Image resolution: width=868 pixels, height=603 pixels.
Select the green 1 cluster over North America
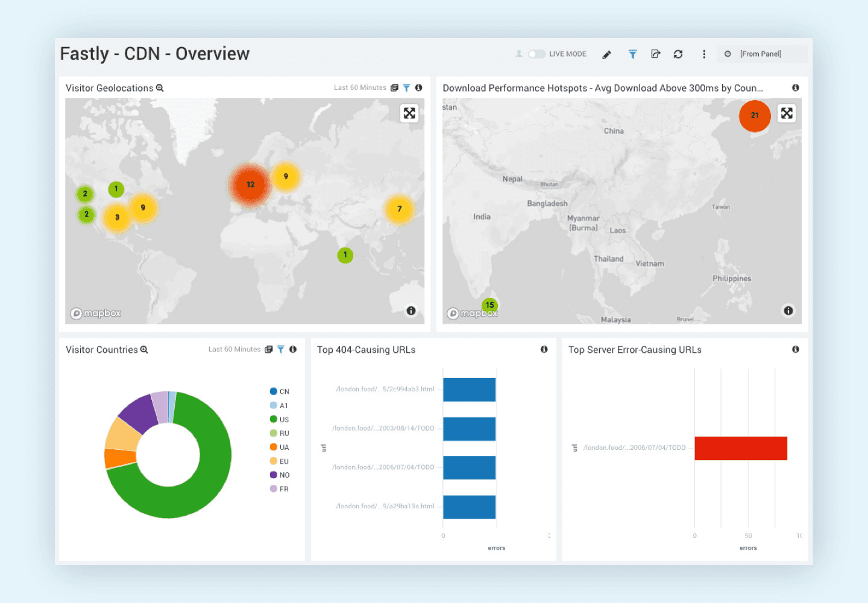point(116,189)
